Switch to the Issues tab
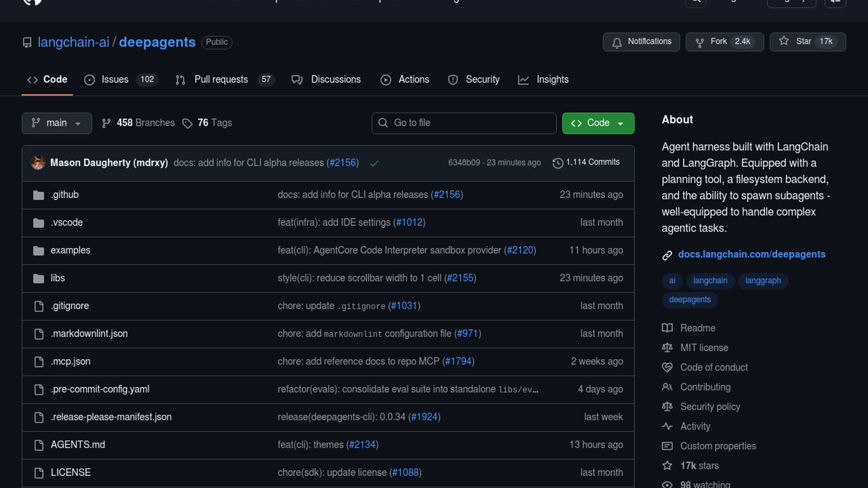Screen dimensions: 868x488 pos(115,80)
